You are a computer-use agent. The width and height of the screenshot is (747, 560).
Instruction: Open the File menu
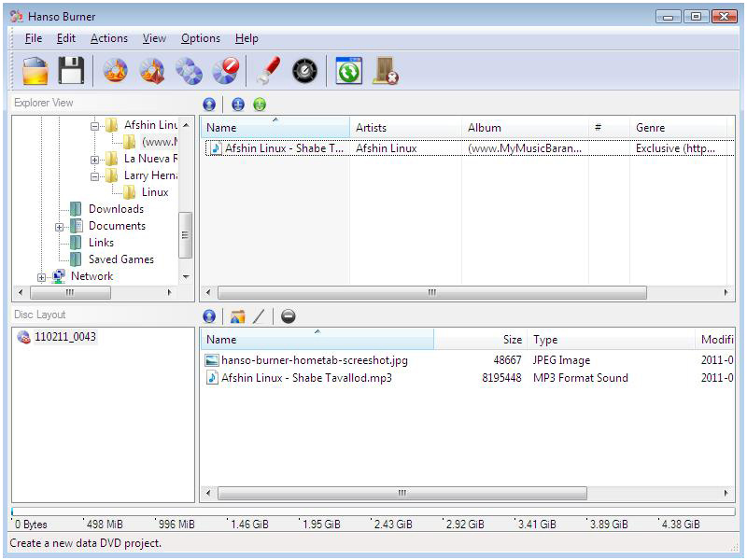coord(34,38)
